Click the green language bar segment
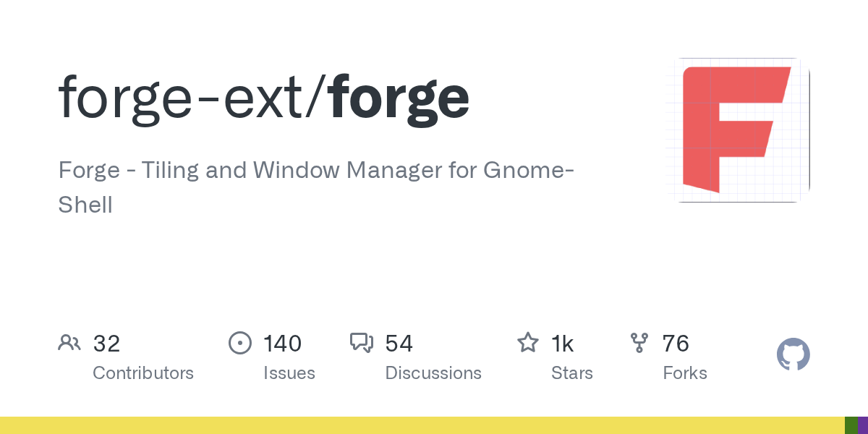 point(851,425)
